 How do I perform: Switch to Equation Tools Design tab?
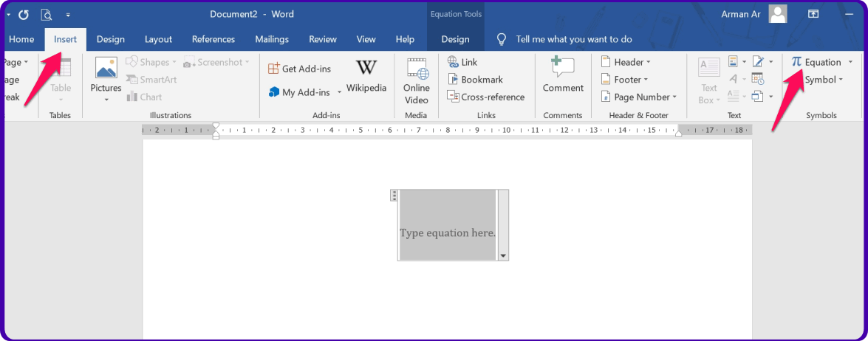coord(455,39)
